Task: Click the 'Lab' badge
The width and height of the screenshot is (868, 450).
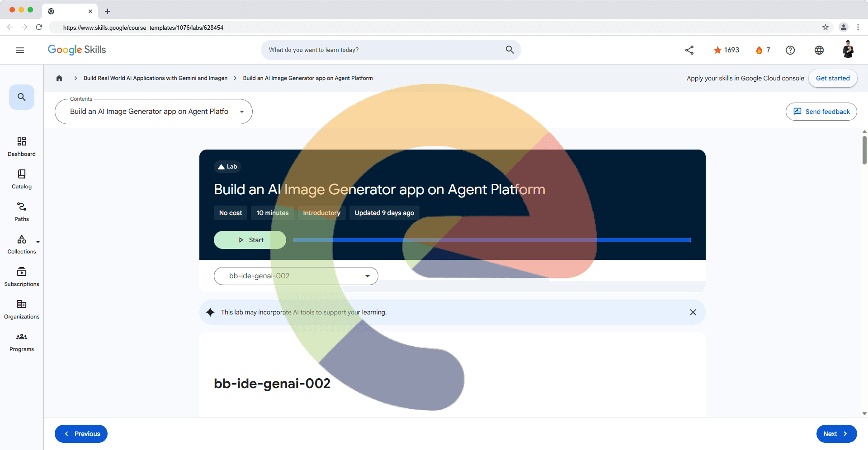Action: (x=227, y=167)
